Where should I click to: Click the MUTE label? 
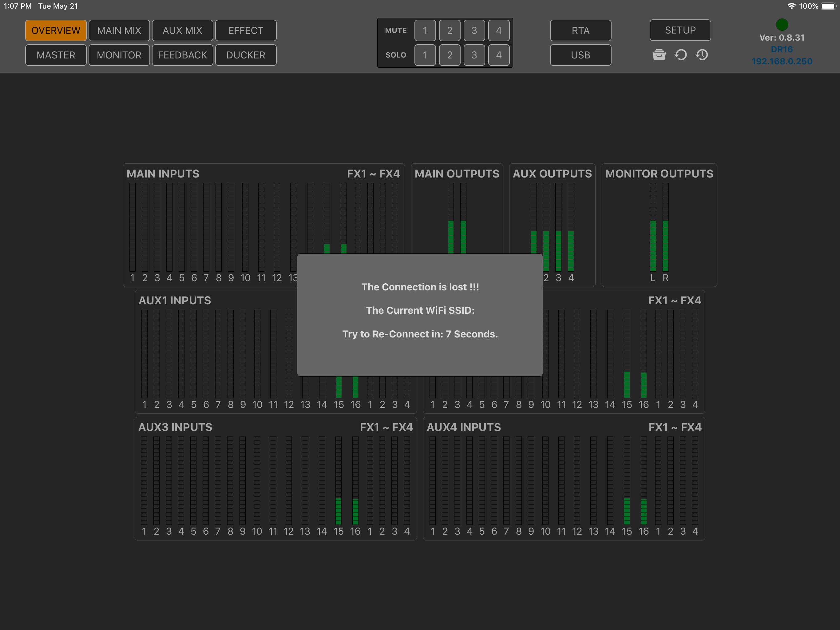coord(396,30)
